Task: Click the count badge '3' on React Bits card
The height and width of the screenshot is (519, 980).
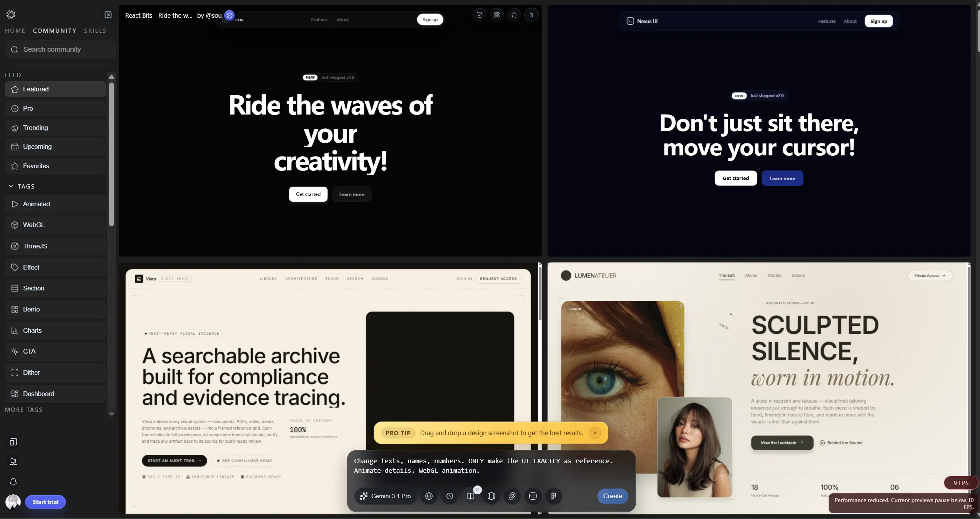Action: [x=531, y=15]
